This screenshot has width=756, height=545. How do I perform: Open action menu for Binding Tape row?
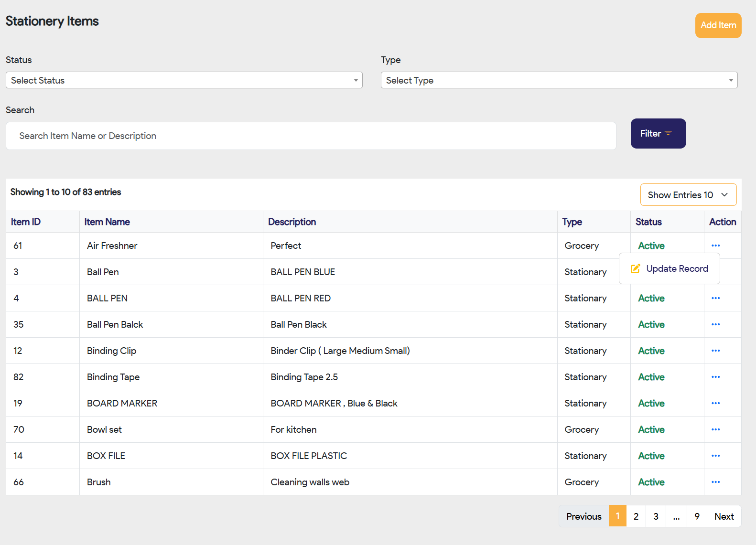(x=715, y=377)
